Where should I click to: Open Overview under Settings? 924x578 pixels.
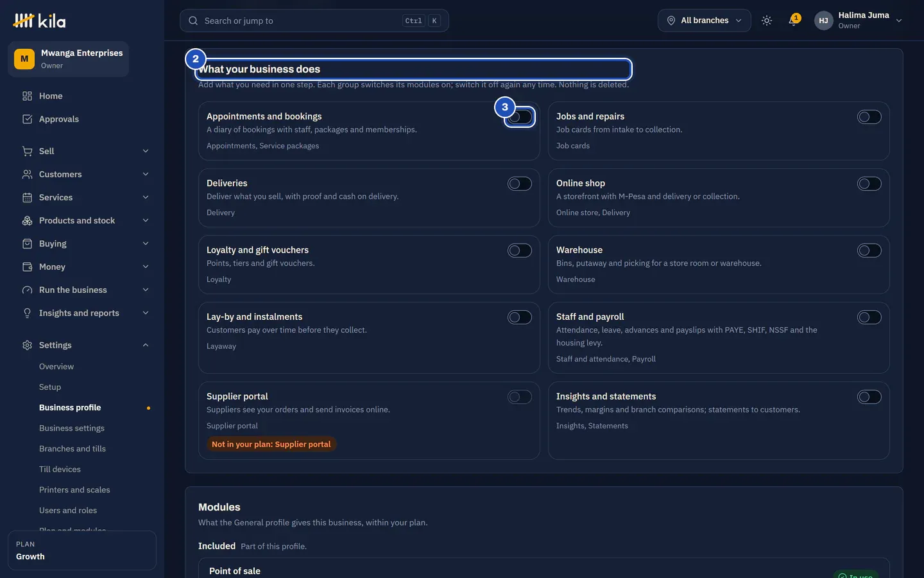[x=56, y=367]
